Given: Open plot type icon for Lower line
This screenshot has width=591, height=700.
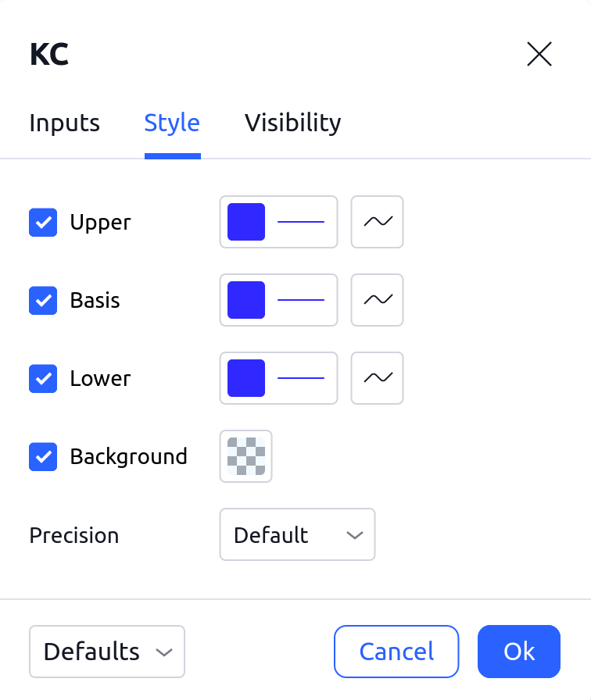Looking at the screenshot, I should [x=377, y=378].
